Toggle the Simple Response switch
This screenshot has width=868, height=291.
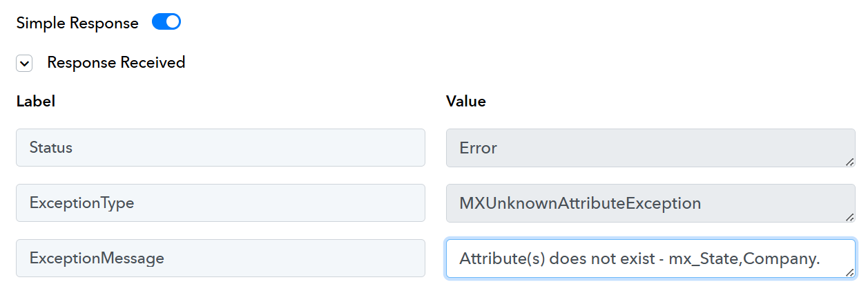point(166,22)
